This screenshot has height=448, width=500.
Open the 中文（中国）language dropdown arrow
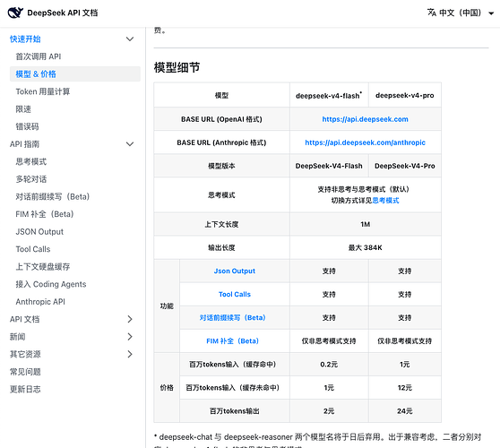click(x=491, y=13)
